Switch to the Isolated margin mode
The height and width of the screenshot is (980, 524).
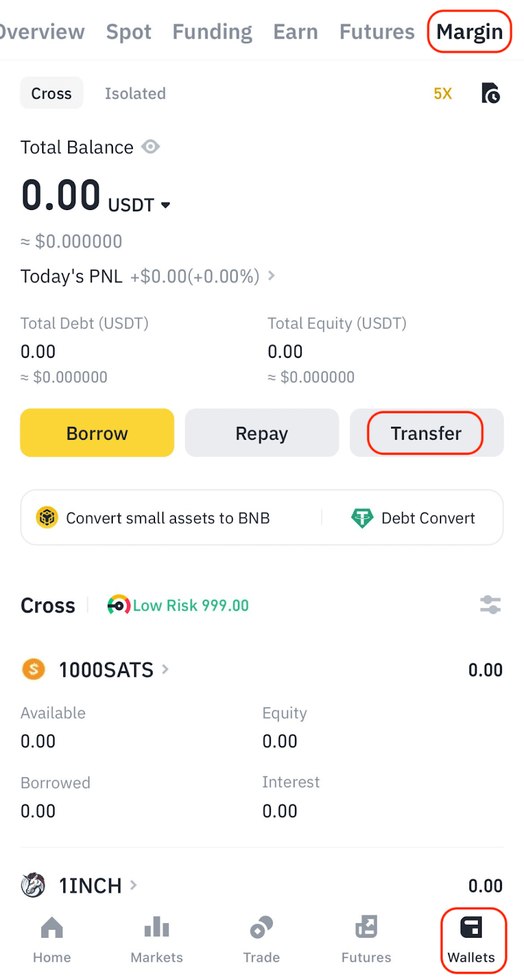click(135, 94)
